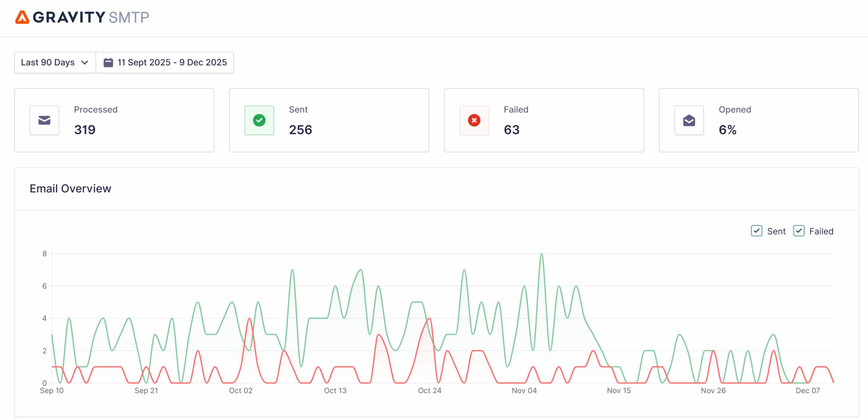Click the calendar icon in date range
Viewport: 868px width, 420px height.
pyautogui.click(x=108, y=62)
